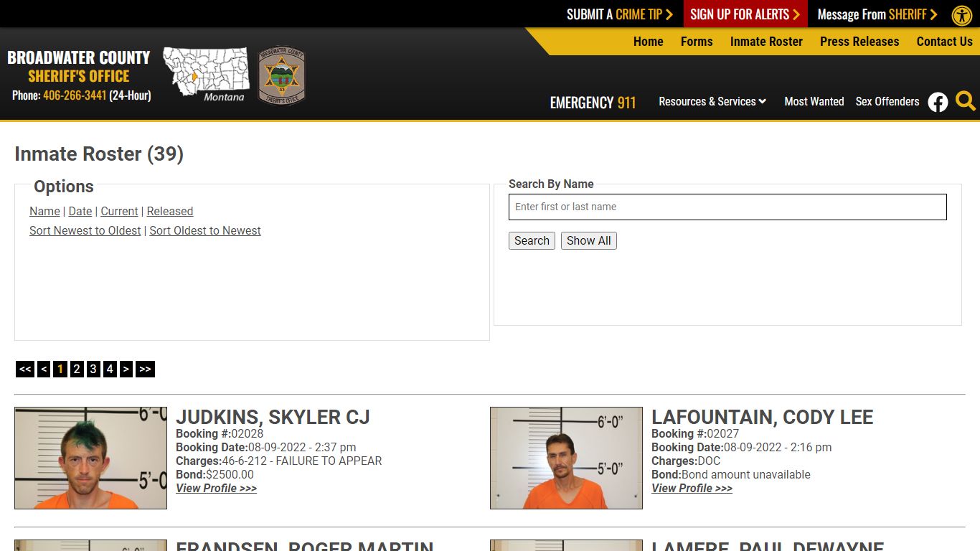The image size is (980, 551).
Task: Expand the Resources & Services menu
Action: [x=712, y=101]
